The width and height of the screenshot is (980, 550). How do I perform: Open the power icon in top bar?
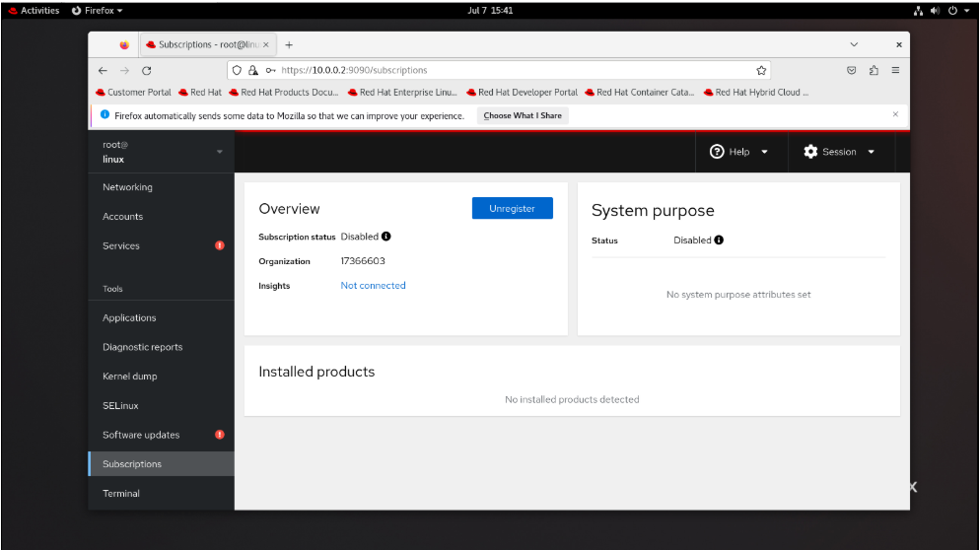[952, 11]
